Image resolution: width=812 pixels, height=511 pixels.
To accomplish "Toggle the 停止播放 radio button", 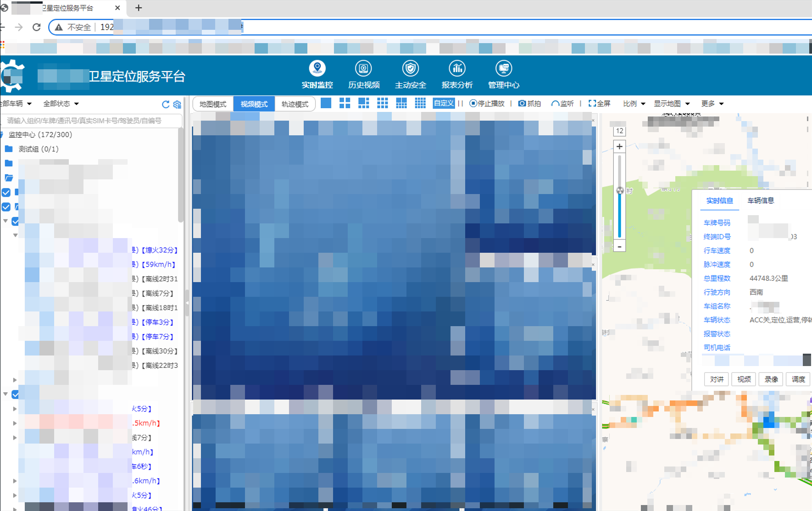I will pos(473,104).
